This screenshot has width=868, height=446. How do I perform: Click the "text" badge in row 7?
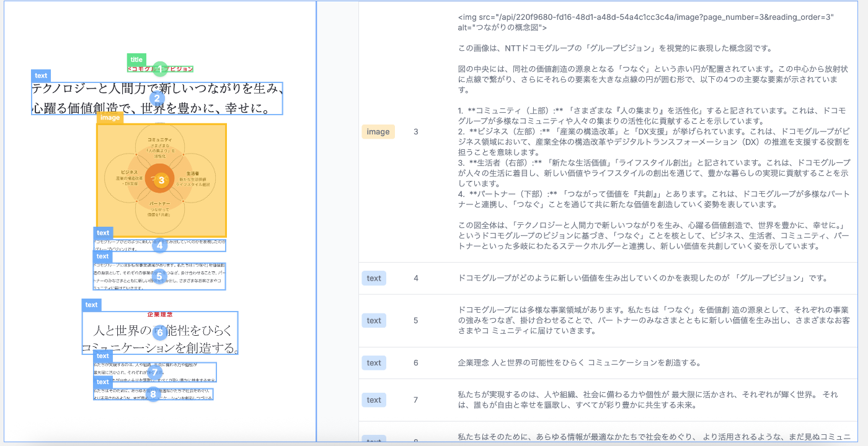coord(374,400)
